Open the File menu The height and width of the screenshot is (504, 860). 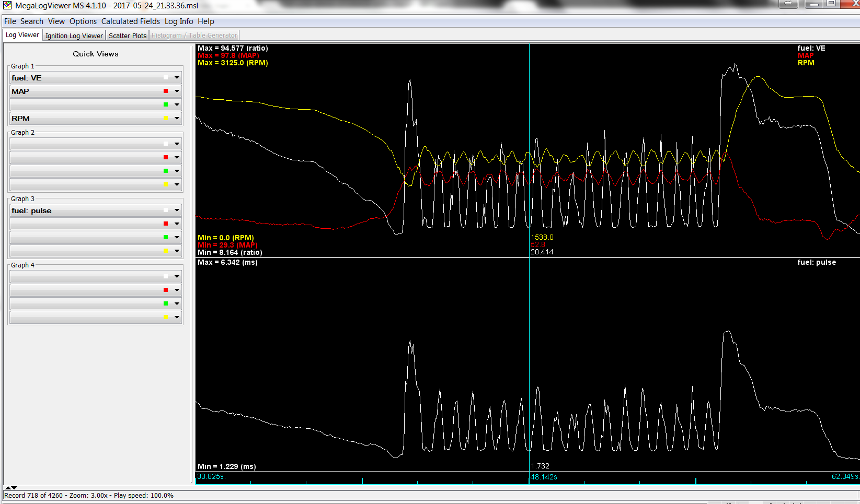(x=10, y=21)
